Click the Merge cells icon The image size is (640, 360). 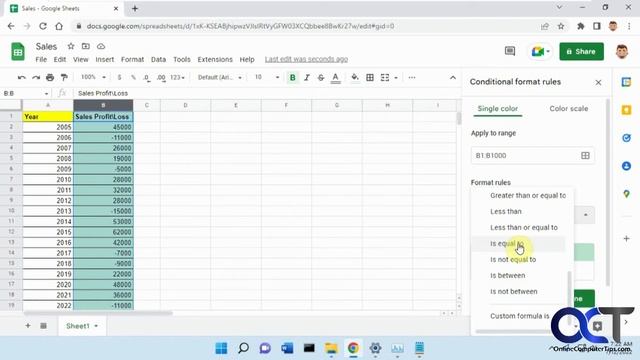[385, 78]
